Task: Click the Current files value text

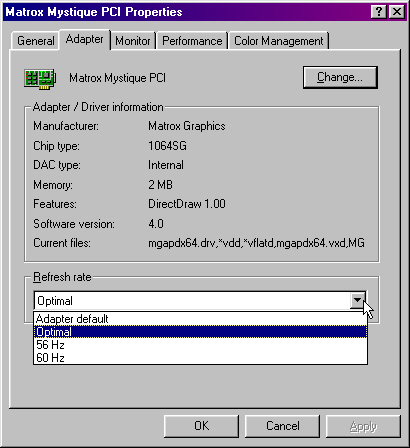Action: 256,243
